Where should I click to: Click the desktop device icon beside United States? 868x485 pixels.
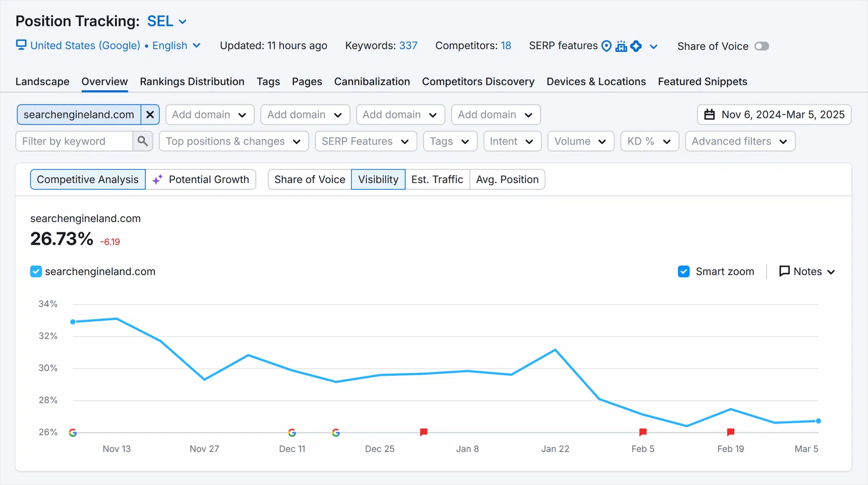[x=21, y=45]
